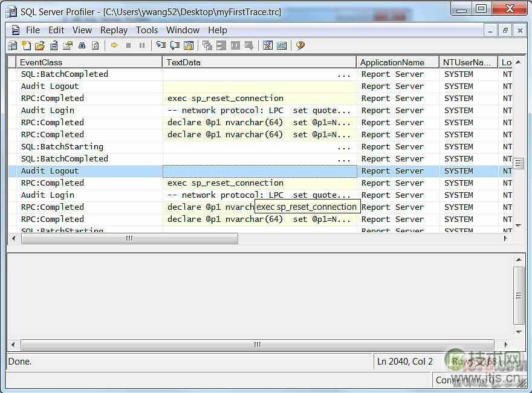This screenshot has height=393, width=532.
Task: Select the Open Trace File icon
Action: 40,45
